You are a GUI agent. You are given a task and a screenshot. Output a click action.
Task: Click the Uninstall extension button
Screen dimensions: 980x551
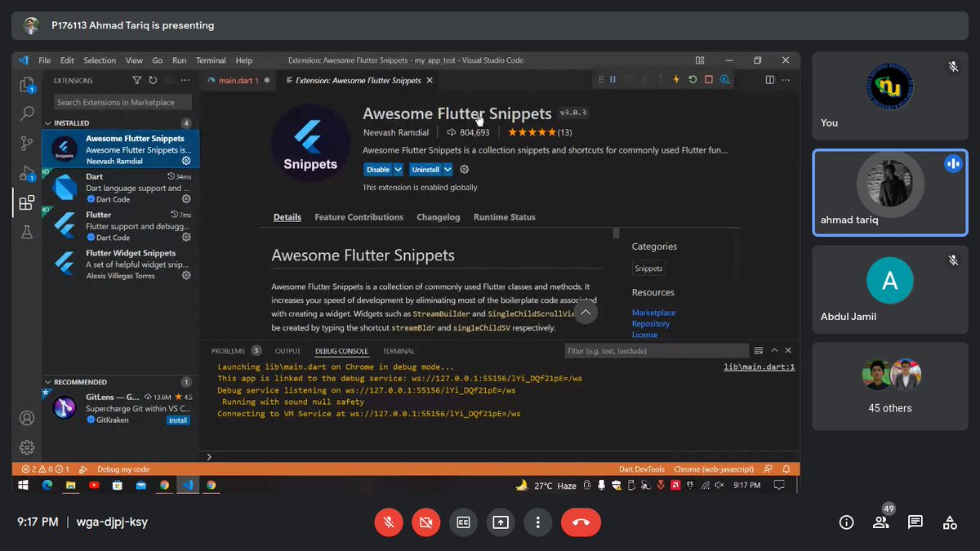pos(425,169)
